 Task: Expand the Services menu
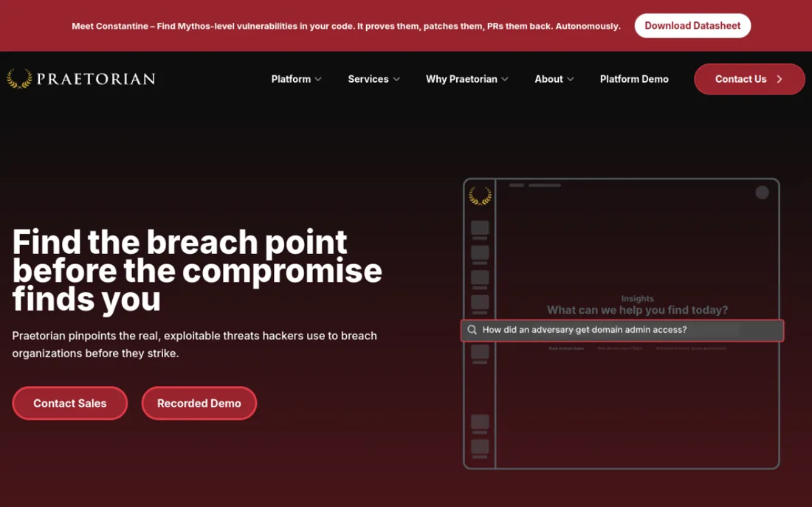374,79
